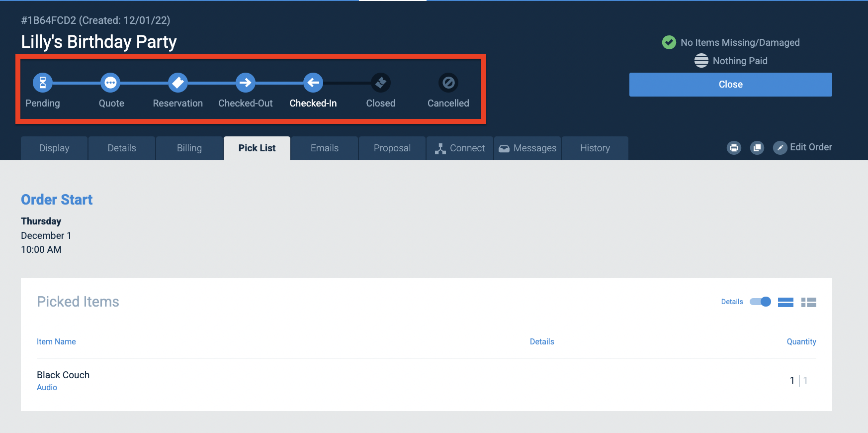Select the Closed status icon
Screen dimensions: 868x433
[381, 83]
